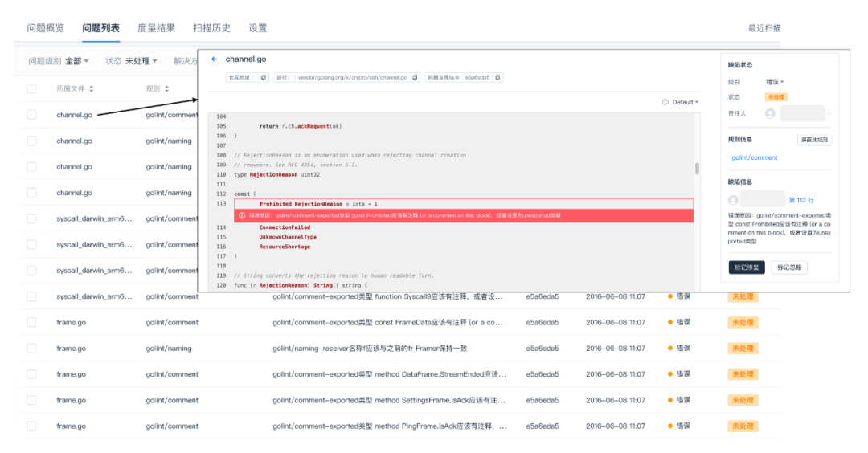This screenshot has width=868, height=453.
Task: Click the highlighted line 113 Prohibited RejectionReason
Action: [x=464, y=204]
